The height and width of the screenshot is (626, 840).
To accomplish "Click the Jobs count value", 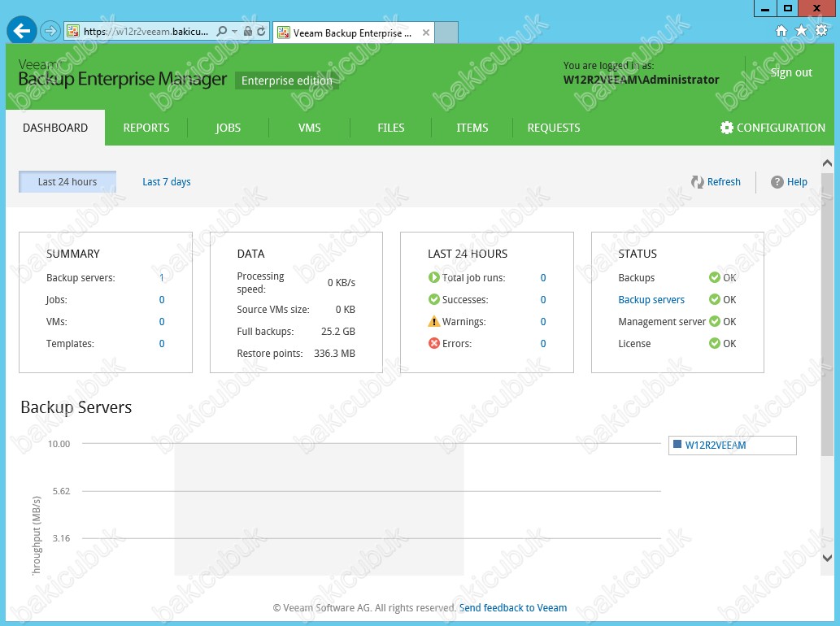I will [x=162, y=299].
